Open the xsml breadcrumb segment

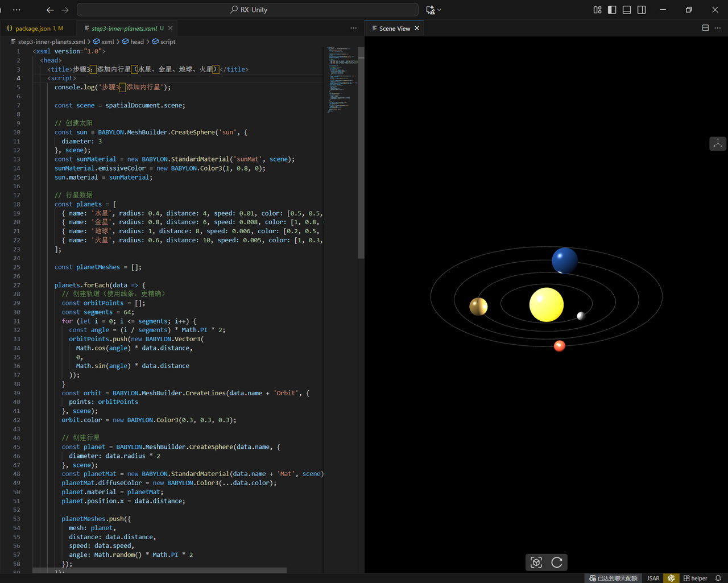104,42
